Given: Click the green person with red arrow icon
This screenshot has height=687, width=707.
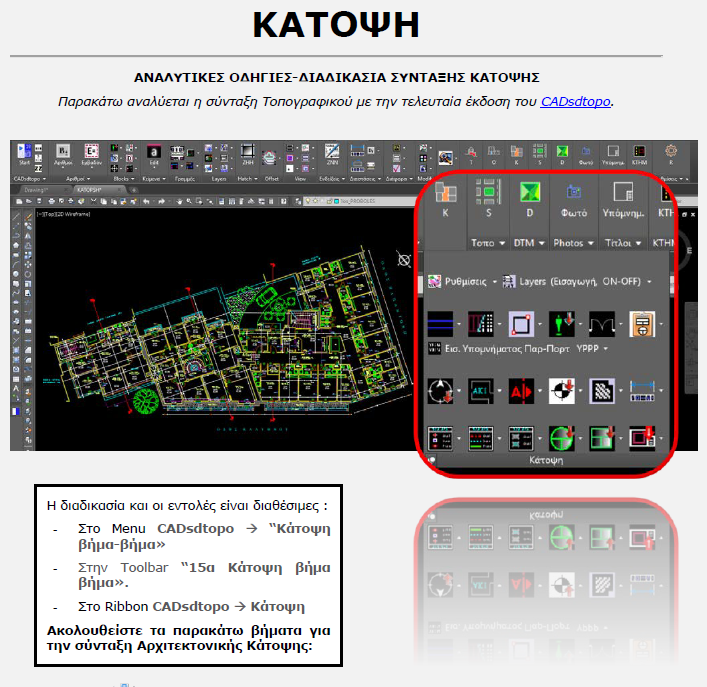Looking at the screenshot, I should [x=561, y=324].
